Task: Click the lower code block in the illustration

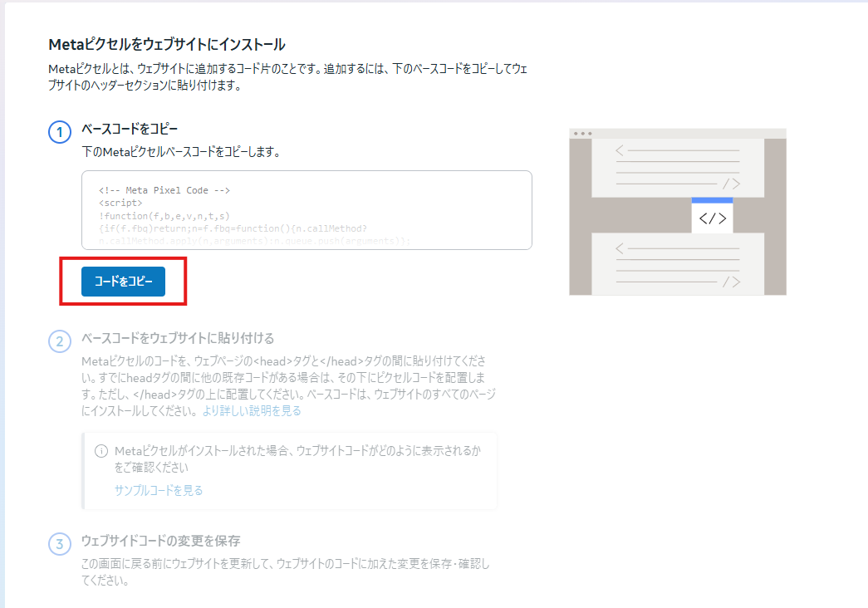Action: coord(677,263)
